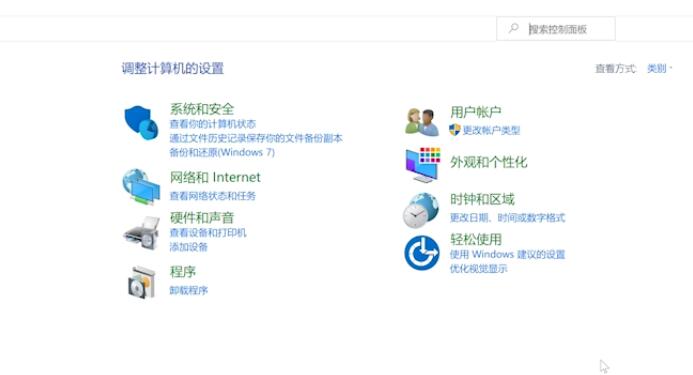The image size is (693, 375).
Task: Open the 网络和 Internet globe icon
Action: pyautogui.click(x=141, y=187)
